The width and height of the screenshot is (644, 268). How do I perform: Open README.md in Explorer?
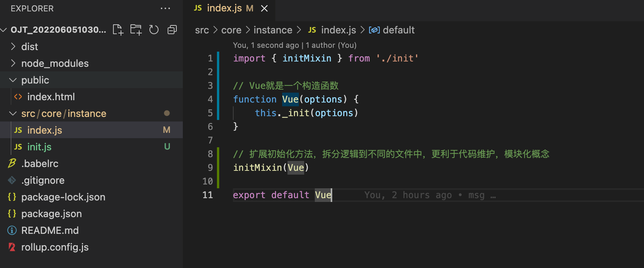[50, 230]
